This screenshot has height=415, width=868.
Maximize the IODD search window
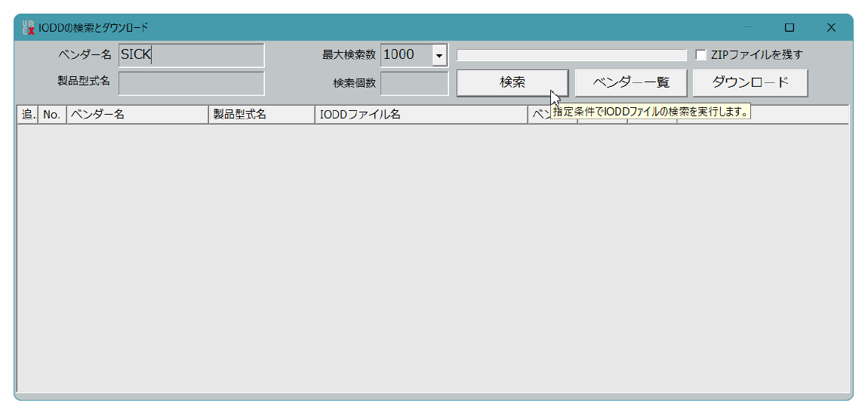790,28
